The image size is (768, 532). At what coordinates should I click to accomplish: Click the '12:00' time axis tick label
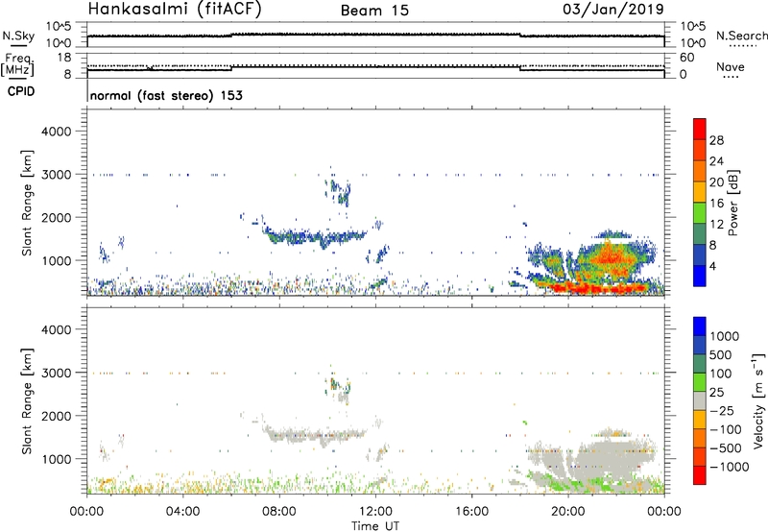point(375,512)
